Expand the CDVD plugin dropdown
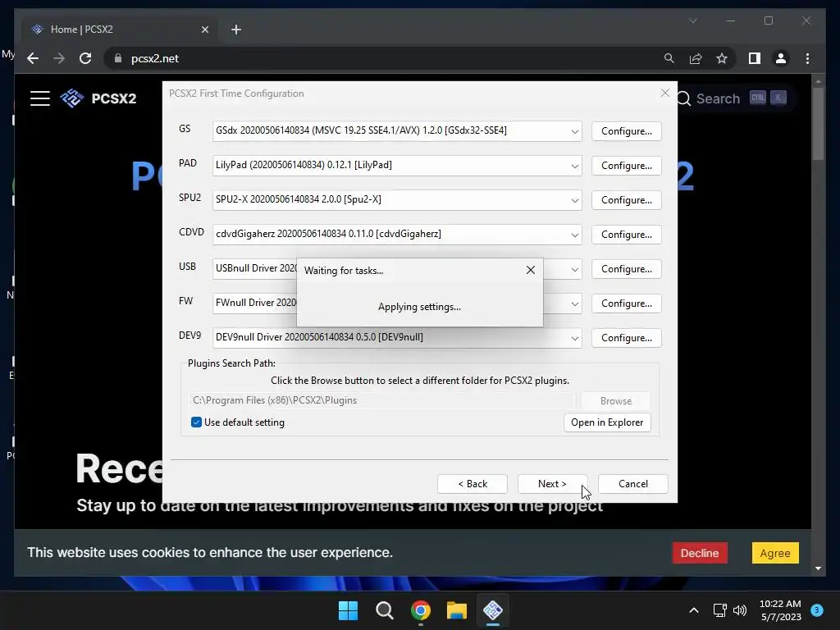 point(574,235)
